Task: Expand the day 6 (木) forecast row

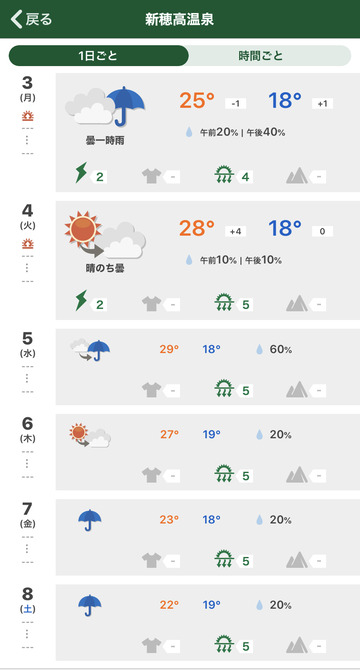Action: coord(208,452)
